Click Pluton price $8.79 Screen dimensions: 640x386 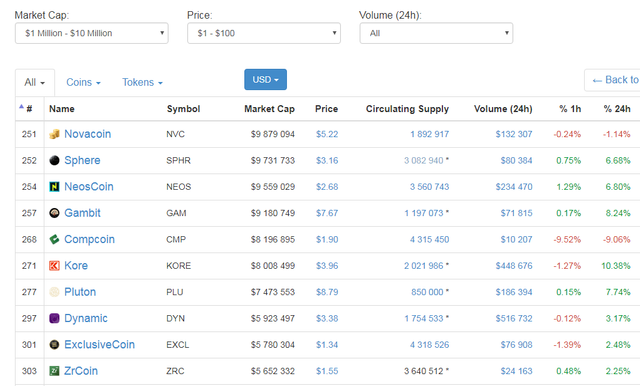327,292
